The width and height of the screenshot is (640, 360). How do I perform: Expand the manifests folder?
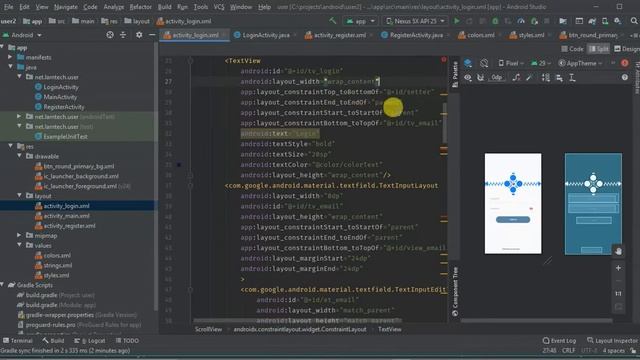click(x=11, y=57)
